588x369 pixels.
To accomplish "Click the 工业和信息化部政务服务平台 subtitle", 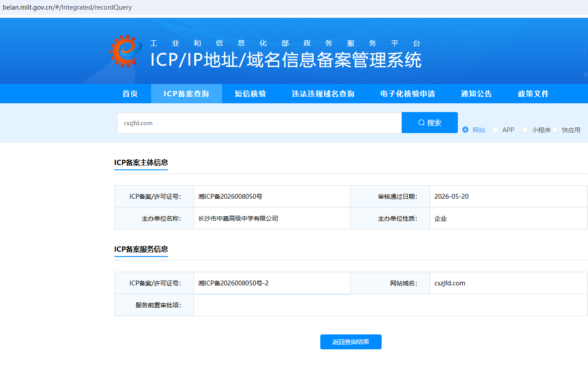I will [x=285, y=43].
